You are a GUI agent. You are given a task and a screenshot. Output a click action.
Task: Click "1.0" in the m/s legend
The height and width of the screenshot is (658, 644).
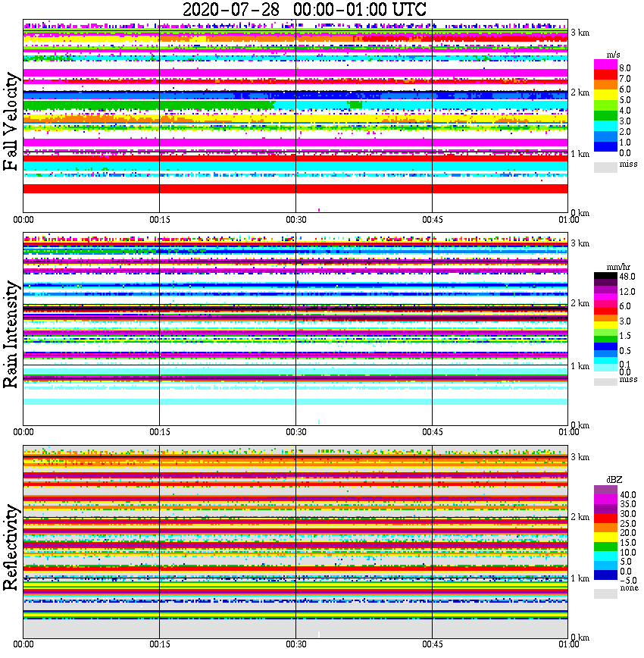click(625, 143)
